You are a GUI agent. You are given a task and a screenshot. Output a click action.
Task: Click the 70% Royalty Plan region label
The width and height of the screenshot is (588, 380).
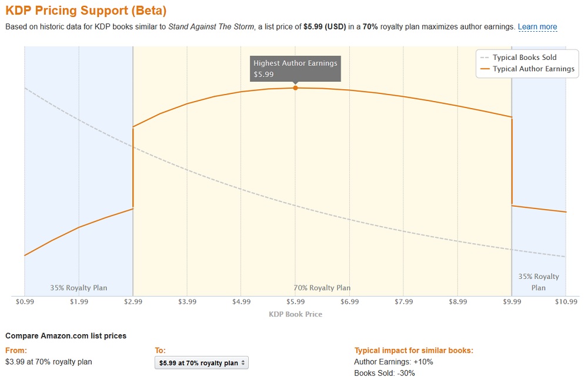(322, 288)
